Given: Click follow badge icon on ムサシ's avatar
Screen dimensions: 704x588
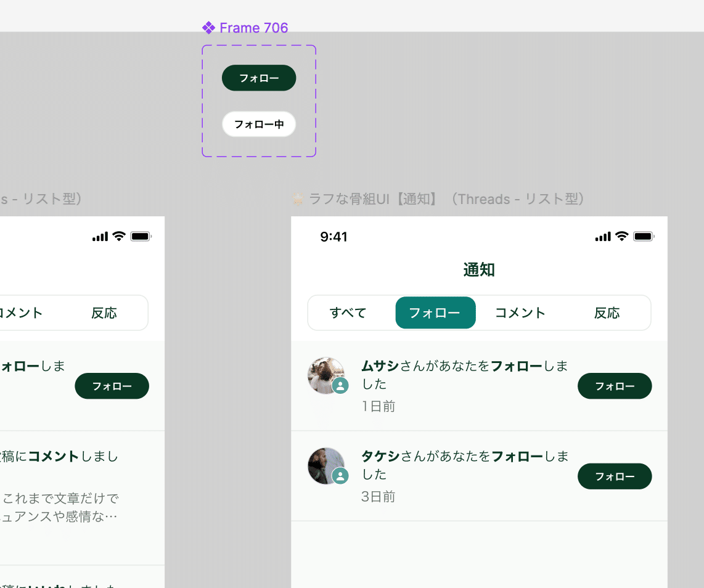Looking at the screenshot, I should (340, 386).
